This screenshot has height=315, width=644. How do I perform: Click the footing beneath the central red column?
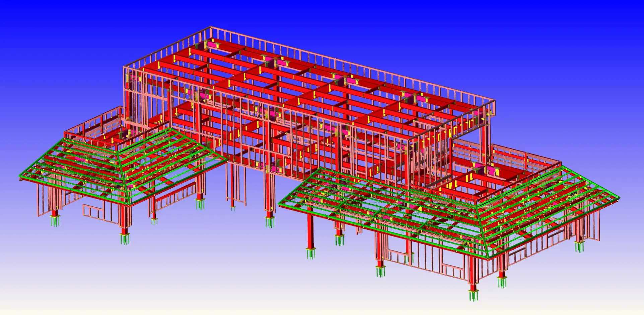[x=270, y=222]
